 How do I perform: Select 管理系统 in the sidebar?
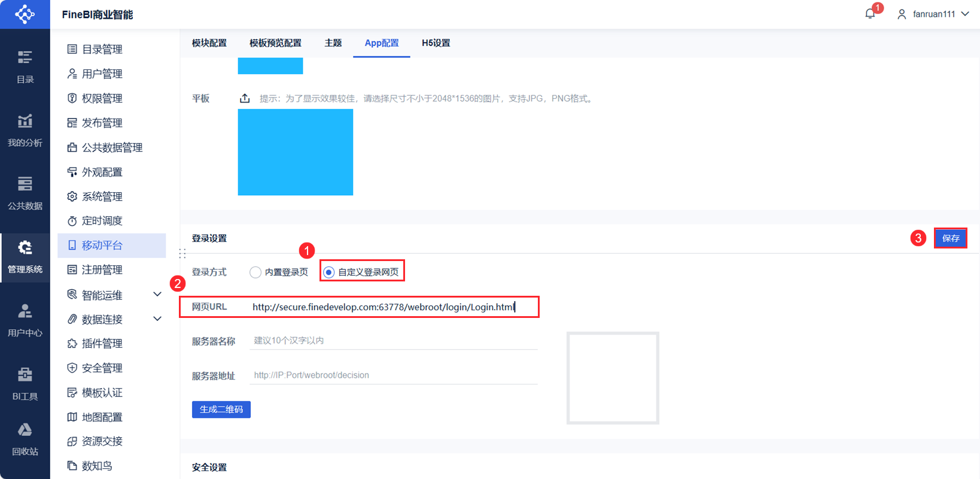click(x=25, y=257)
